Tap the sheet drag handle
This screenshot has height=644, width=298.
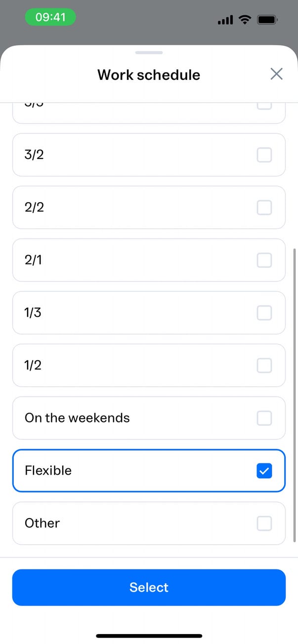[149, 52]
